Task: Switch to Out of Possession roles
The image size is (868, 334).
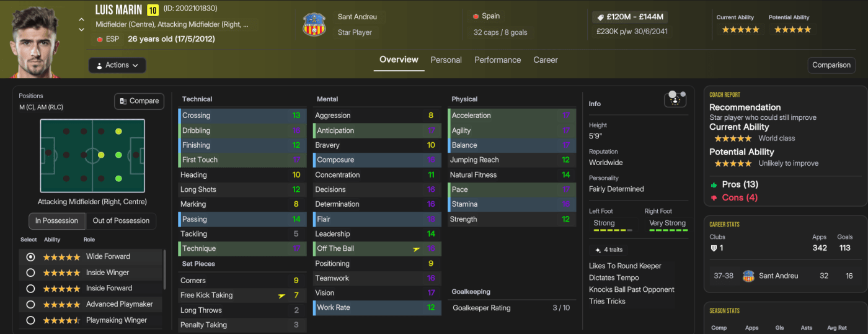Action: tap(121, 220)
